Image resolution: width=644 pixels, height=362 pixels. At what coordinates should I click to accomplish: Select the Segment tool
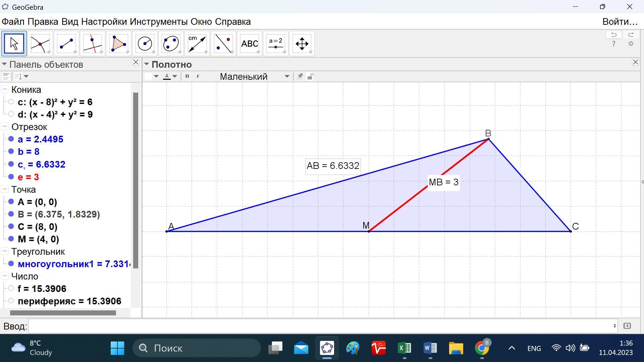click(66, 44)
